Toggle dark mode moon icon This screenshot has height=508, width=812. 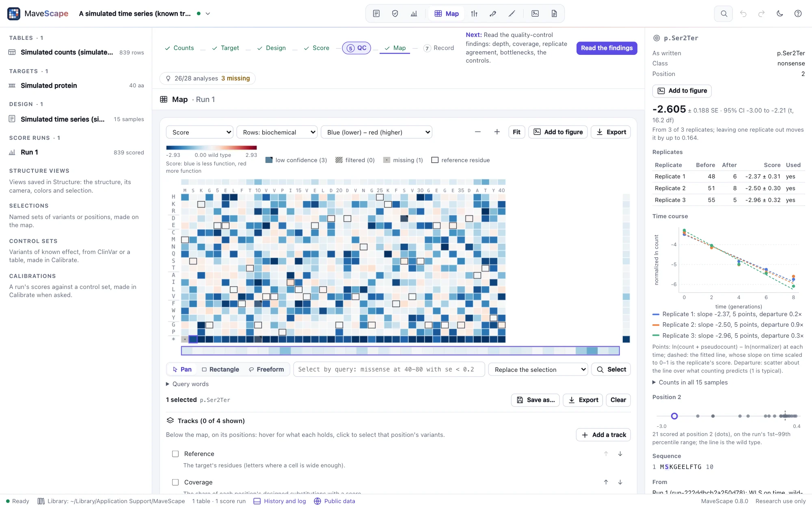780,13
